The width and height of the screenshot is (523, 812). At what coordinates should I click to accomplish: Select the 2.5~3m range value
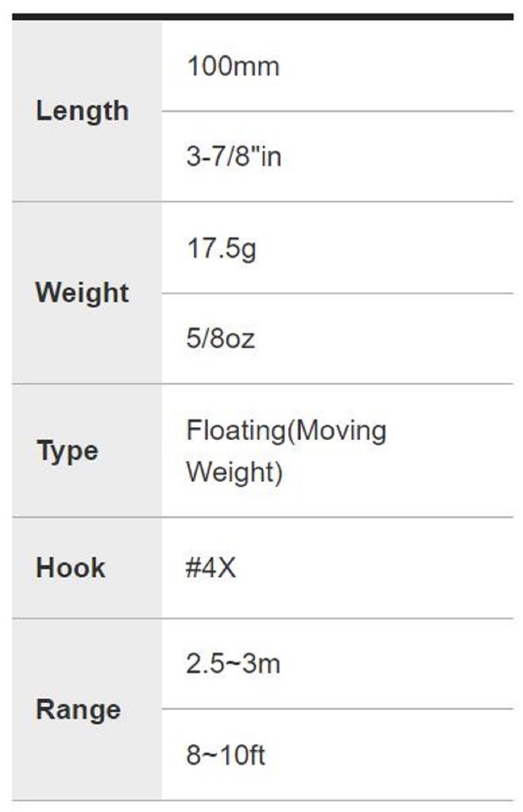[233, 664]
